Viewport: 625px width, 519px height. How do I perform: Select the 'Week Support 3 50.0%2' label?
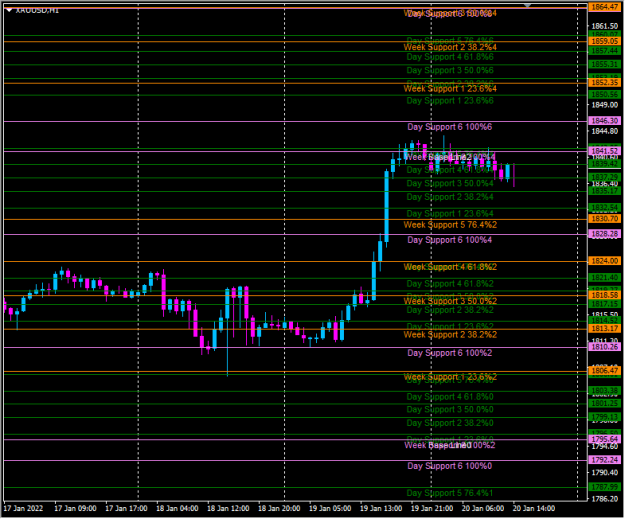click(450, 301)
